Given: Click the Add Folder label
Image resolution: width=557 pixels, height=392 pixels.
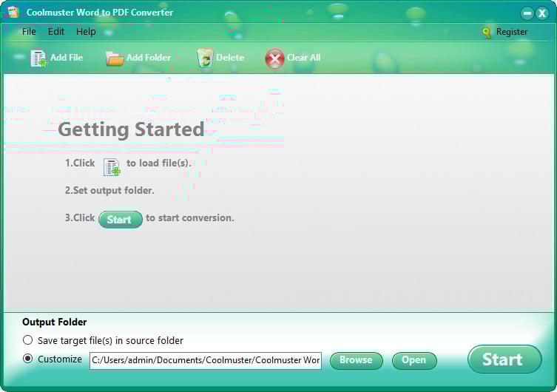Looking at the screenshot, I should 149,58.
